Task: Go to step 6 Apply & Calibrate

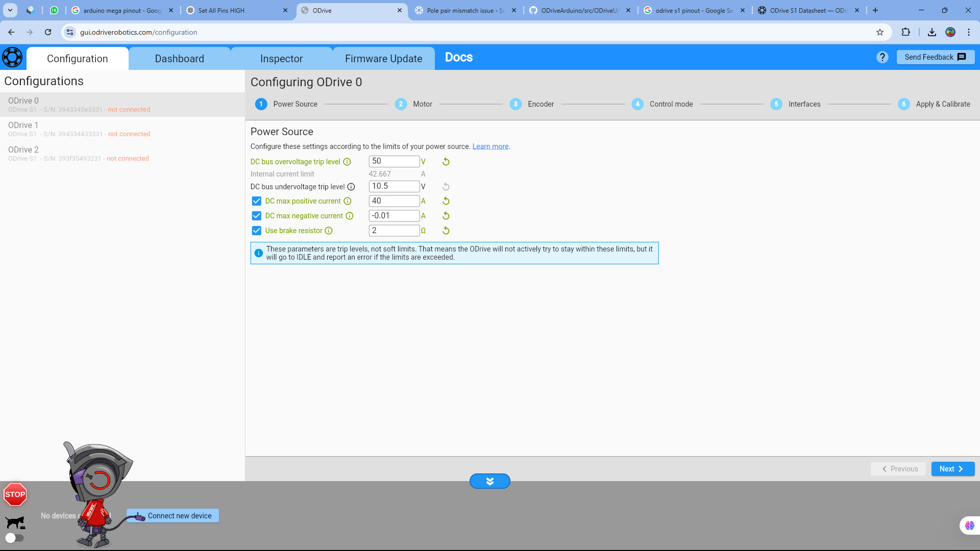Action: (934, 104)
